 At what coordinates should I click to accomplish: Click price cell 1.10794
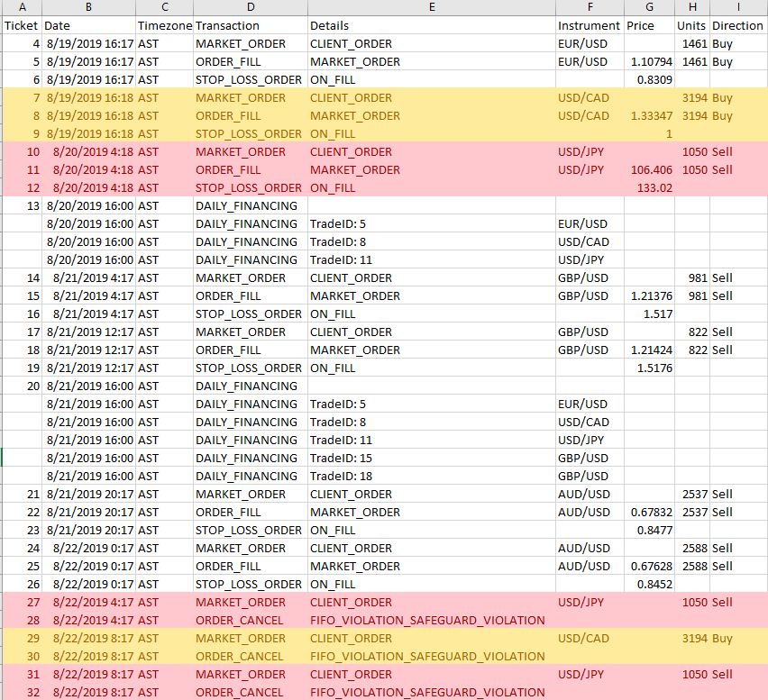pos(650,62)
